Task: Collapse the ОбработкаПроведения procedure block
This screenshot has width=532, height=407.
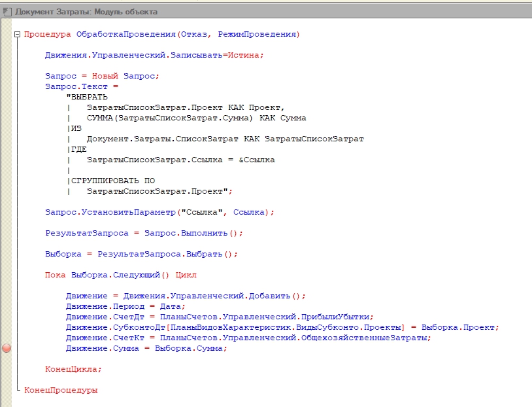Action: [17, 34]
